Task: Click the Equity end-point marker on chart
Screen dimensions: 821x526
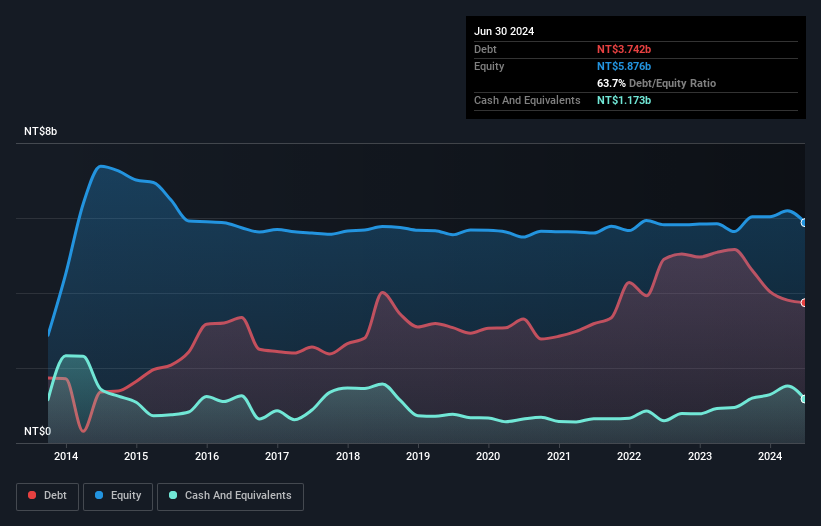Action: 804,222
